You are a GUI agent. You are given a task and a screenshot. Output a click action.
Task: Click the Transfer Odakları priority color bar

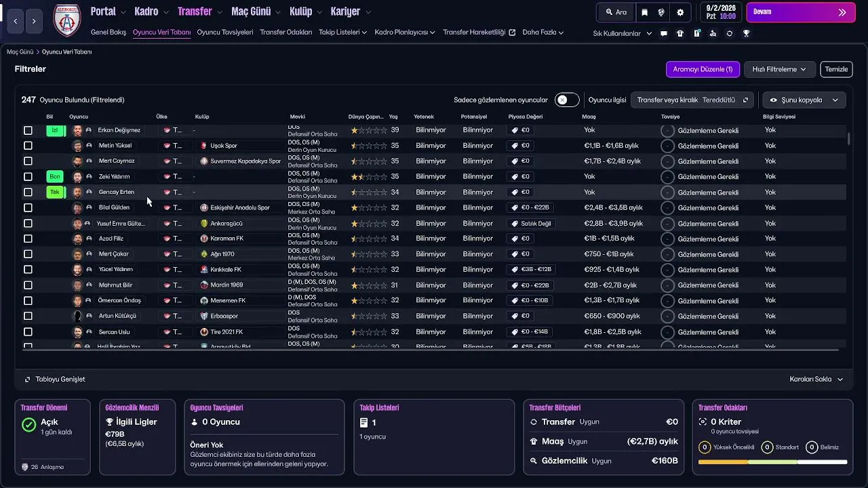click(772, 462)
